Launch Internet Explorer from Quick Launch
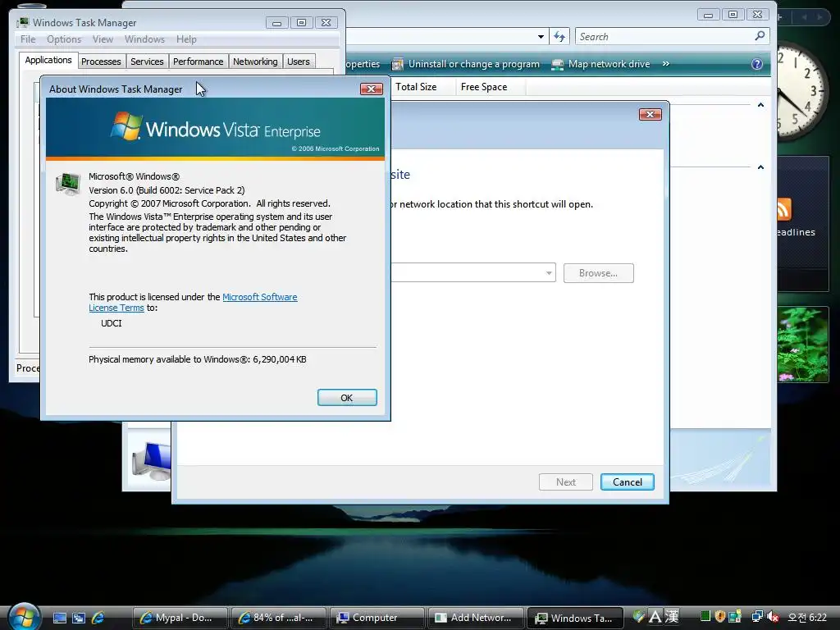 click(x=98, y=618)
